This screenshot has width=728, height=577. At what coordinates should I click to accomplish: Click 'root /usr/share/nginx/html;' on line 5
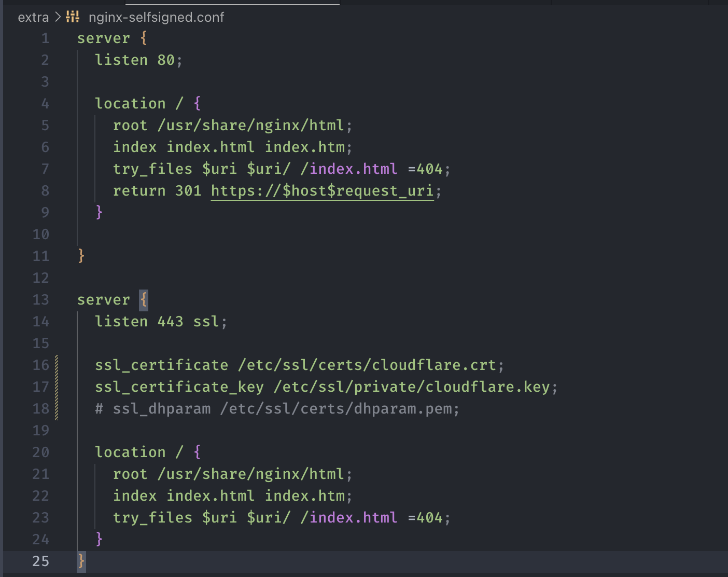pyautogui.click(x=233, y=126)
